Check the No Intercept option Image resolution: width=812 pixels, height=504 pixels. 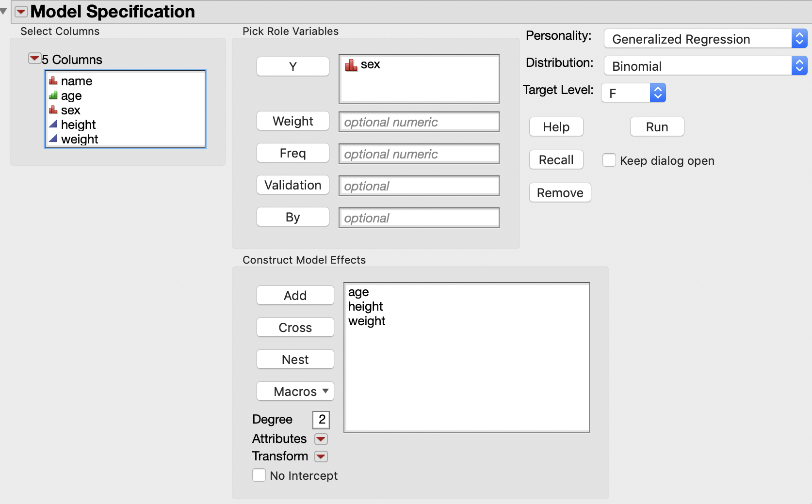click(x=259, y=475)
